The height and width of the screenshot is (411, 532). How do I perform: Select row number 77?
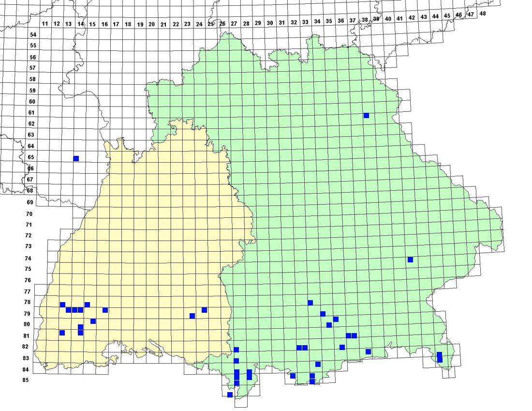point(27,291)
